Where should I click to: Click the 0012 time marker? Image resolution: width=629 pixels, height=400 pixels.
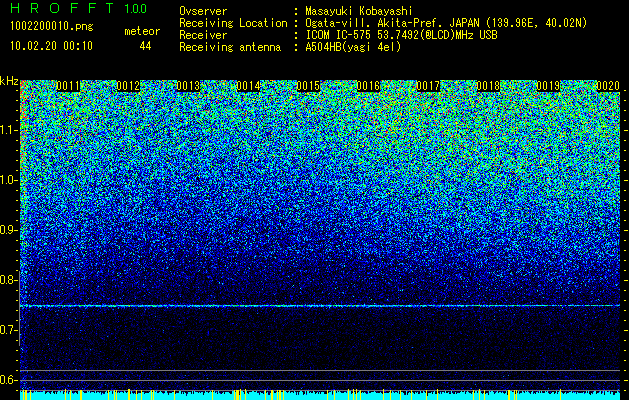pyautogui.click(x=128, y=86)
